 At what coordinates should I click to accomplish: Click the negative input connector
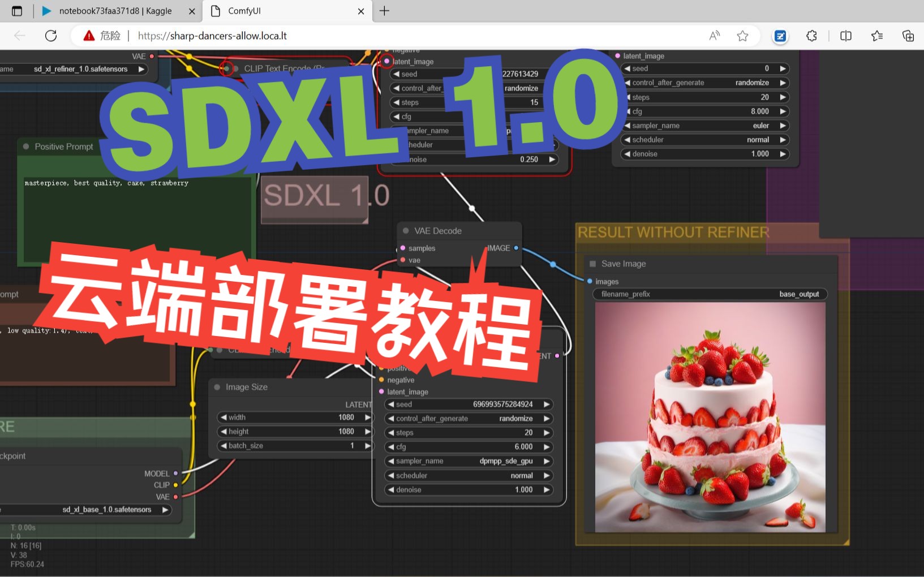381,380
